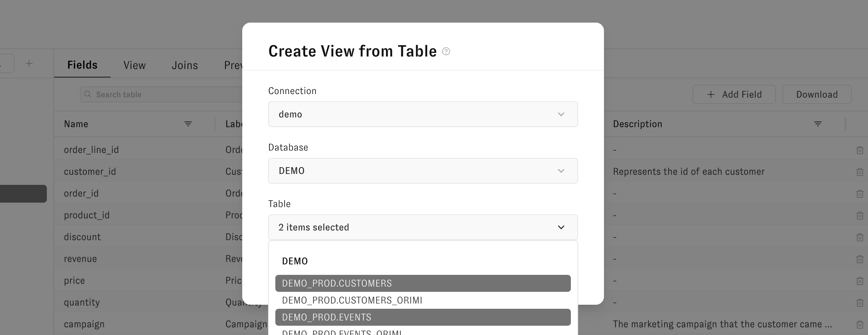This screenshot has height=335, width=868.
Task: Expand the Database dropdown showing DEMO
Action: [423, 171]
